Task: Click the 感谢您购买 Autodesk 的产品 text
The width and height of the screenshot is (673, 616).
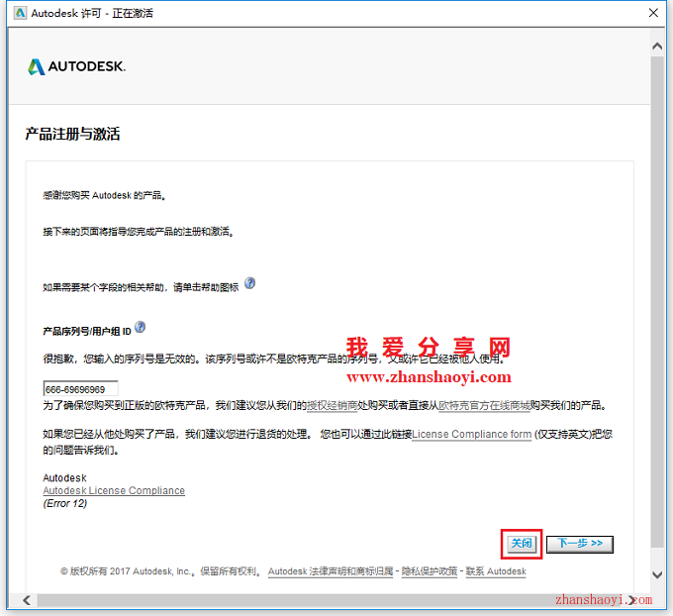Action: pyautogui.click(x=104, y=195)
